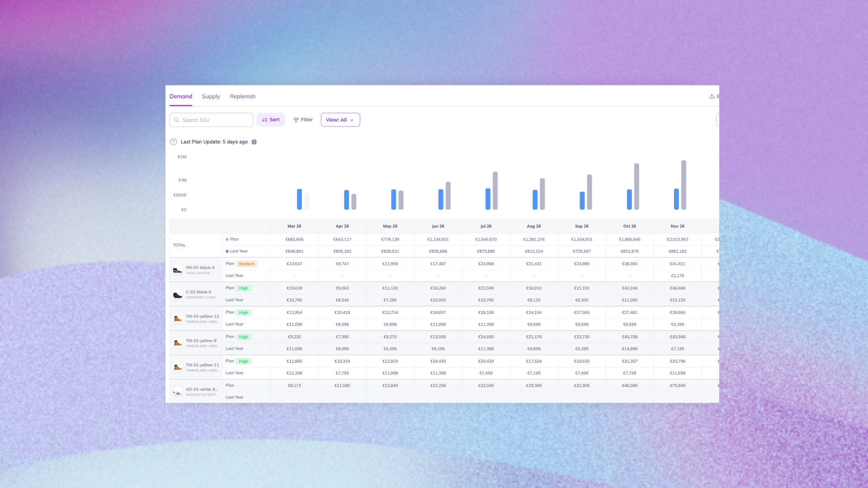Click the Jul 26 column header
Image resolution: width=868 pixels, height=488 pixels.
[x=486, y=226]
